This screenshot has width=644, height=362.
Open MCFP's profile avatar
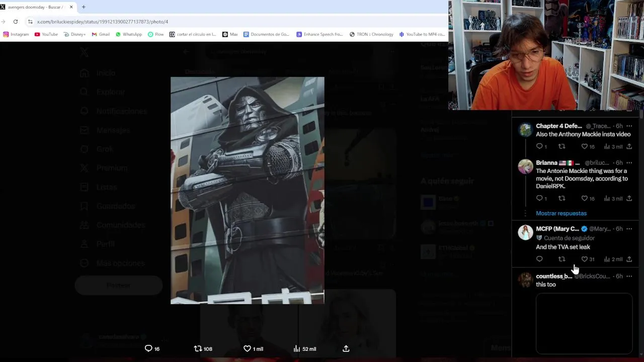525,232
